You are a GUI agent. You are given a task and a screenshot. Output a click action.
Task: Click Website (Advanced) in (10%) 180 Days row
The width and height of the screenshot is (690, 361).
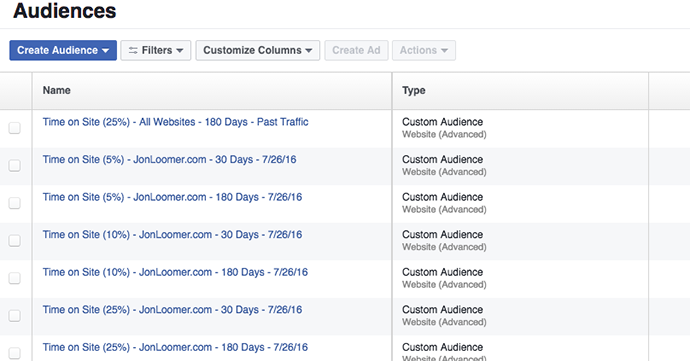pos(444,284)
